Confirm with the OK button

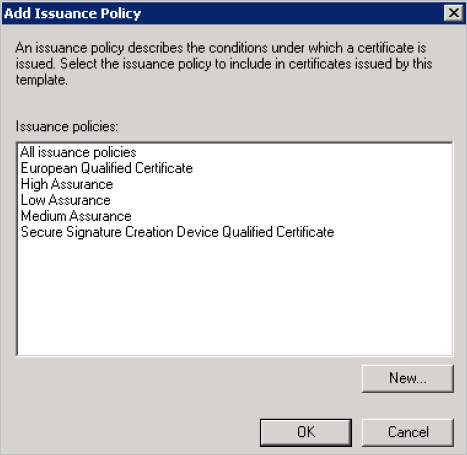306,432
